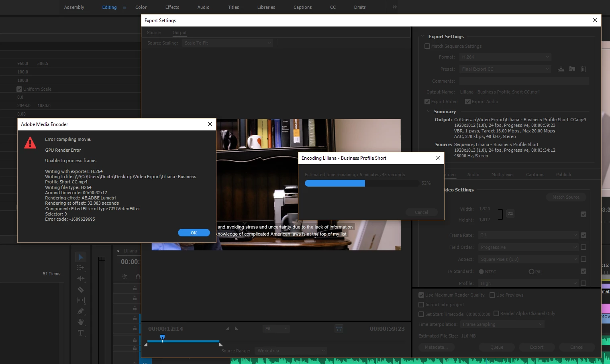Open the Preset Final Export CC dropdown
610x364 pixels.
point(505,69)
